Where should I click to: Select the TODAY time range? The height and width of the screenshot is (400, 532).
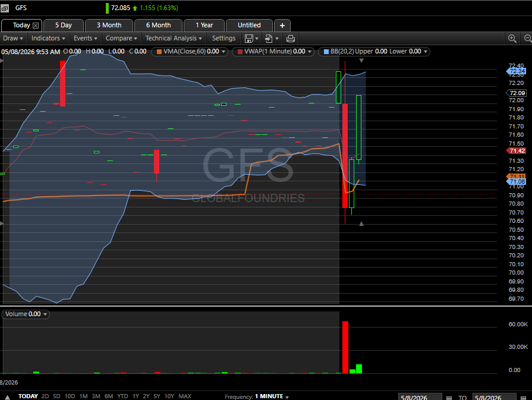point(28,396)
